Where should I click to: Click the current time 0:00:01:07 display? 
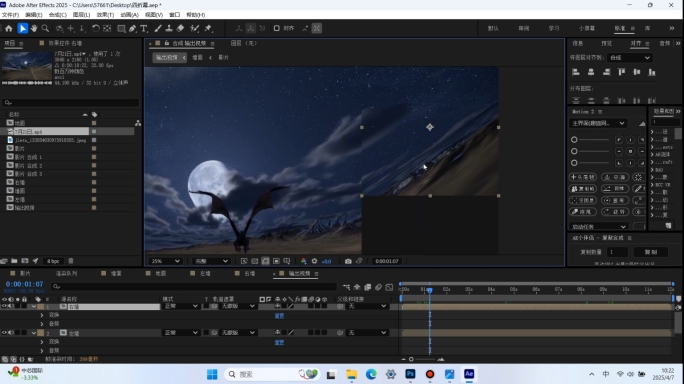tap(24, 284)
